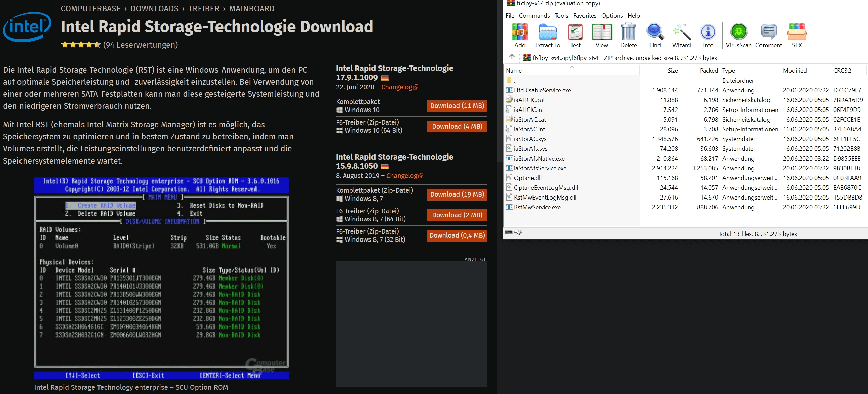868x394 pixels.
Task: Show archive Info
Action: click(x=708, y=35)
